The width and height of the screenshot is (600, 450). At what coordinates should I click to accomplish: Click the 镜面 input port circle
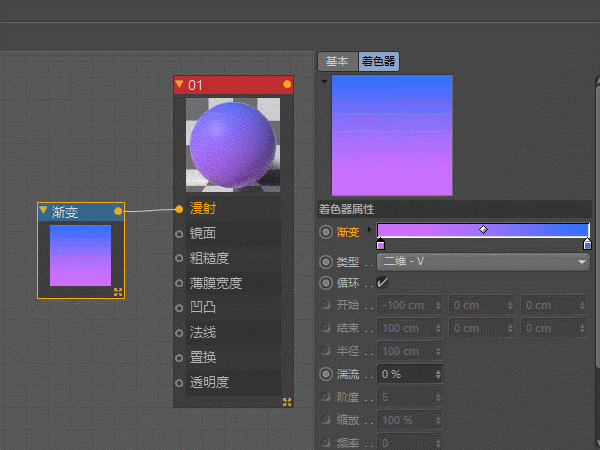[x=179, y=233]
